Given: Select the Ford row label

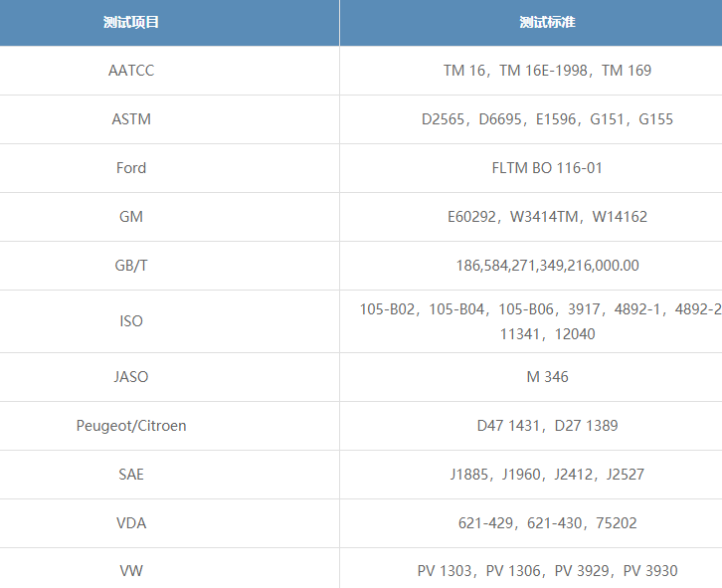Looking at the screenshot, I should pos(131,168).
